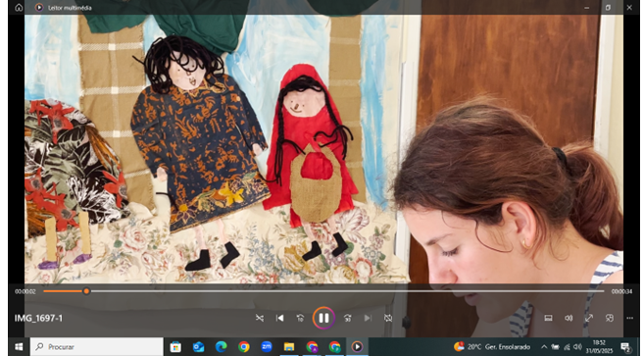This screenshot has height=356, width=644.
Task: Open the player volume control
Action: pos(569,318)
